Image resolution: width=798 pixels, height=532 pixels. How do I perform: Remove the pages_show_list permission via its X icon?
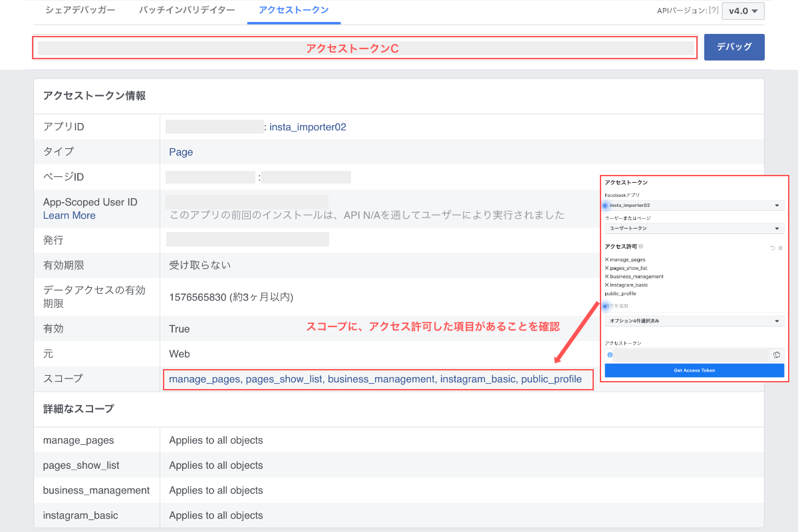pos(606,269)
